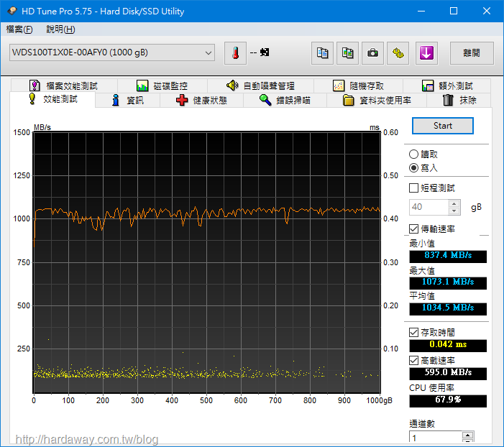
Task: Close the HD Tune Pro window
Action: [486, 11]
